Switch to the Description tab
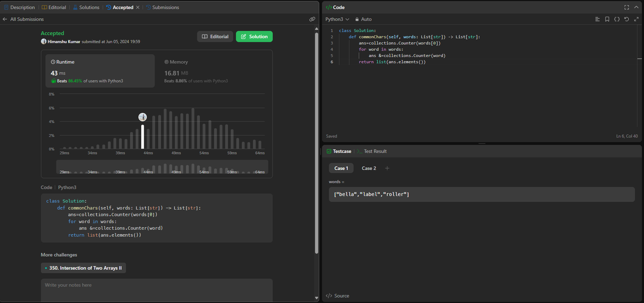This screenshot has width=644, height=303. [x=19, y=8]
